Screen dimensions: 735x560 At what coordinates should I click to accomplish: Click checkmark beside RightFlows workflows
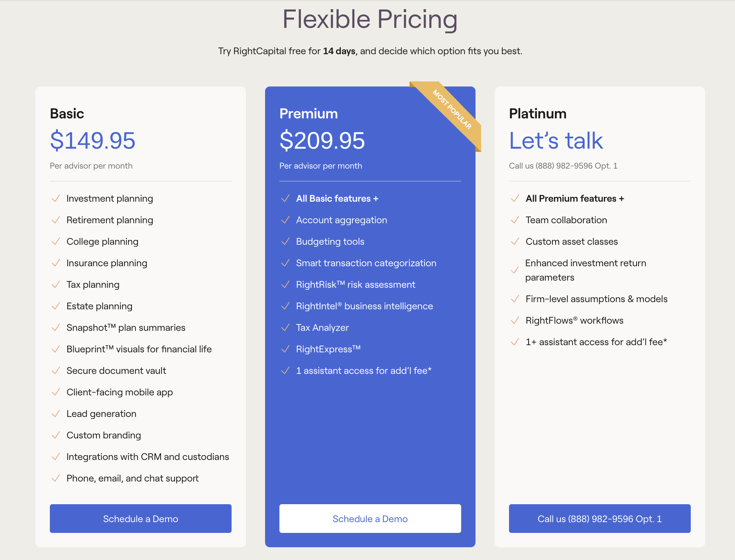[x=515, y=320]
